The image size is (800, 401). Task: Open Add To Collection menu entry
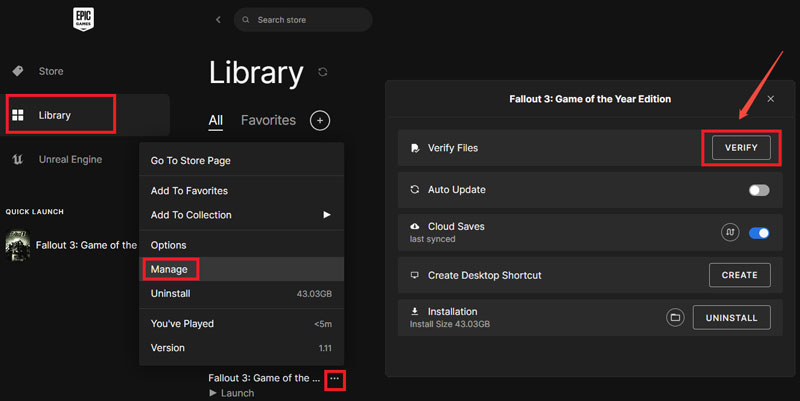241,215
